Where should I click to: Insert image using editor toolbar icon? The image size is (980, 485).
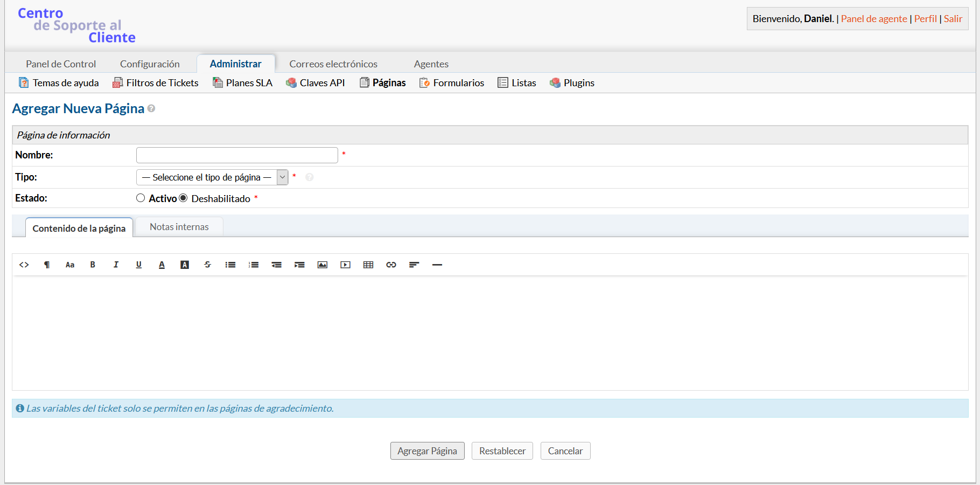coord(323,265)
